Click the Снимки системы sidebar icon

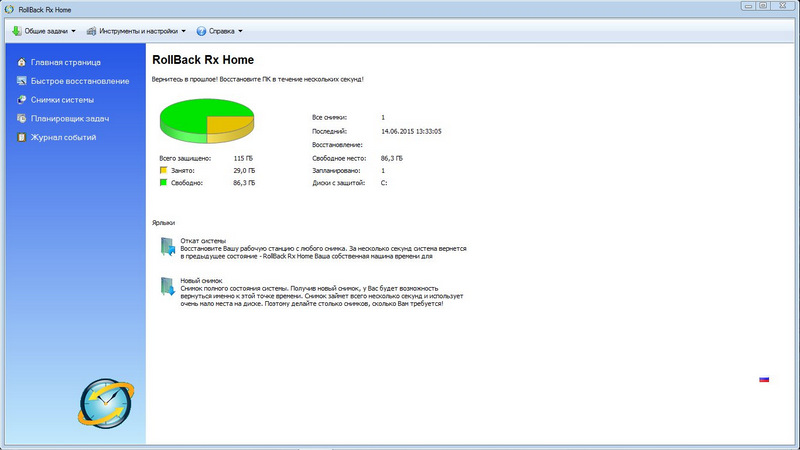point(21,99)
